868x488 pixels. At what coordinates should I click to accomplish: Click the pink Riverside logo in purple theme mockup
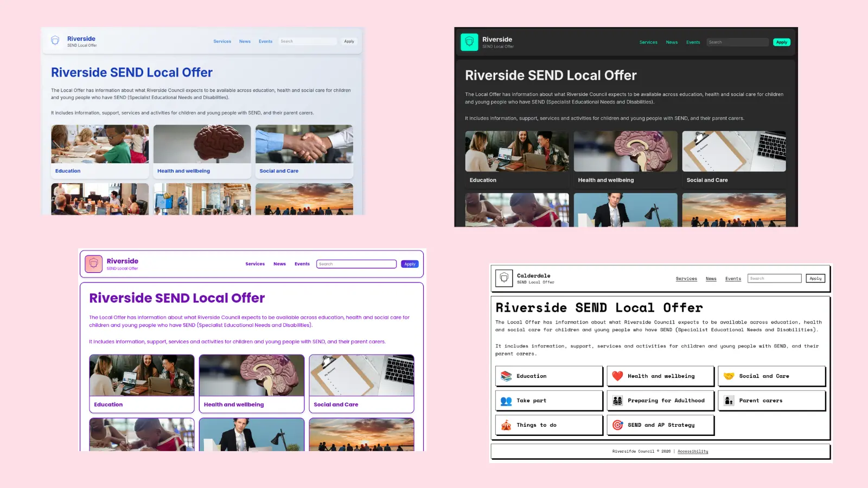[93, 264]
